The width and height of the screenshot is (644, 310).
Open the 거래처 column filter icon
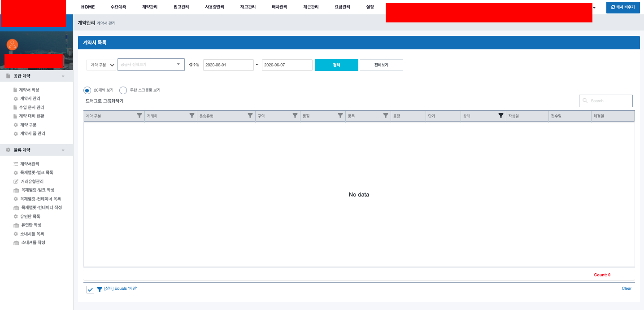(192, 116)
